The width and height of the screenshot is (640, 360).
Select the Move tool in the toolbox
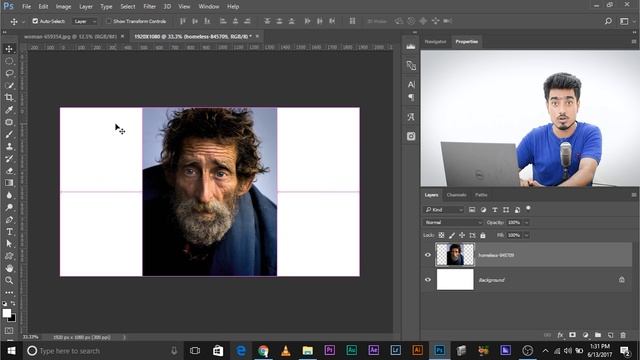(9, 49)
